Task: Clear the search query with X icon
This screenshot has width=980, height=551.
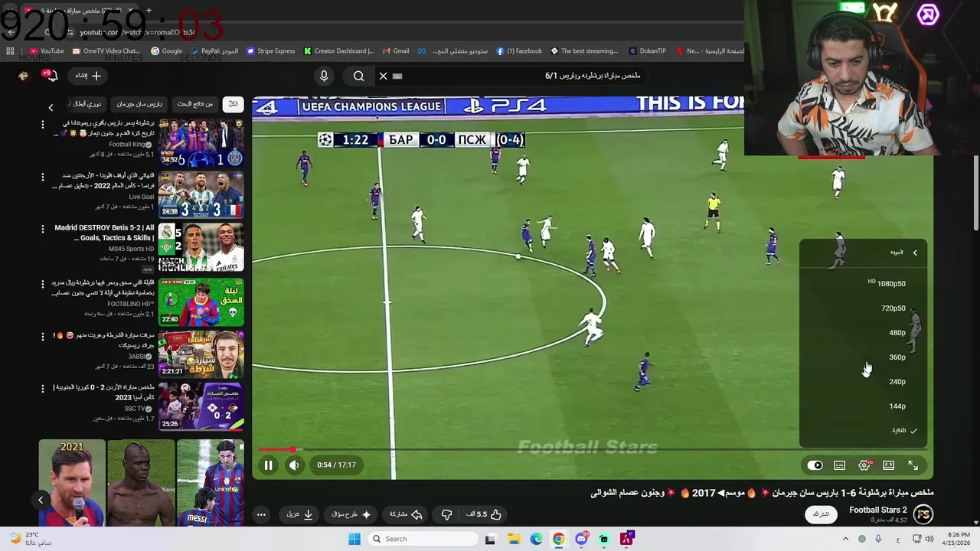Action: point(383,76)
